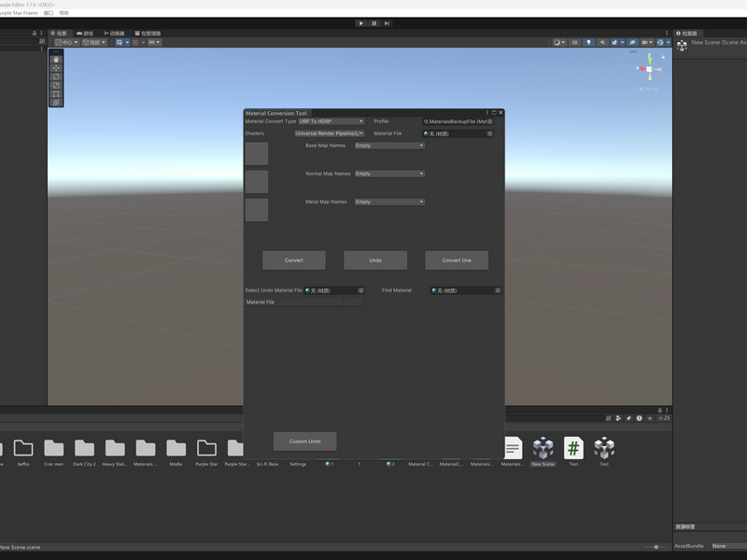
Task: Select the Rect transform tool
Action: pyautogui.click(x=56, y=94)
